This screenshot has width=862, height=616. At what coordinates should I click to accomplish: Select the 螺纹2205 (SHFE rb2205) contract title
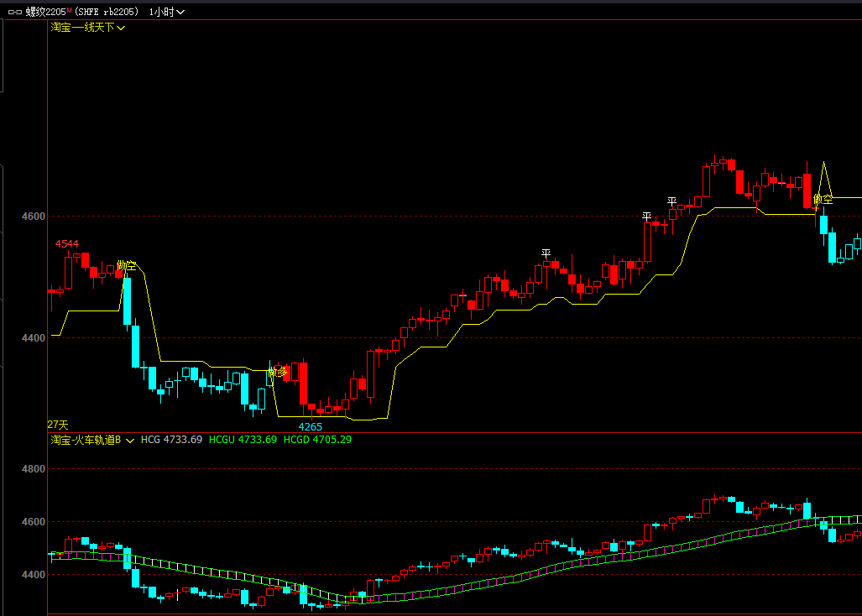coord(82,12)
